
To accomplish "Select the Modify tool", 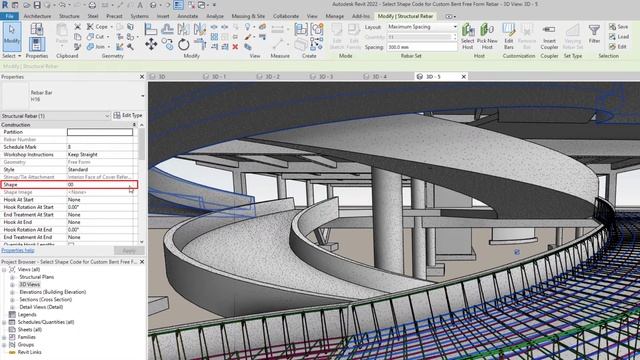I will pyautogui.click(x=12, y=36).
